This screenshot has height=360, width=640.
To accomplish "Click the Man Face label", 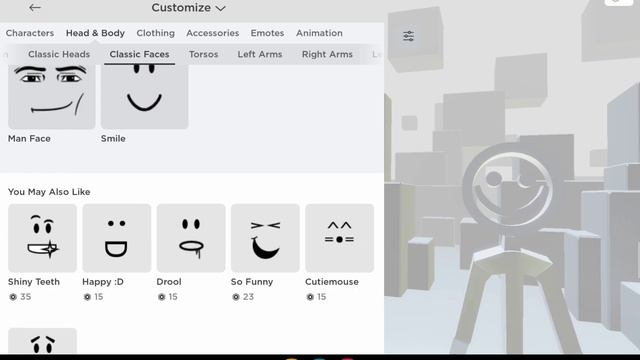I will tap(29, 139).
